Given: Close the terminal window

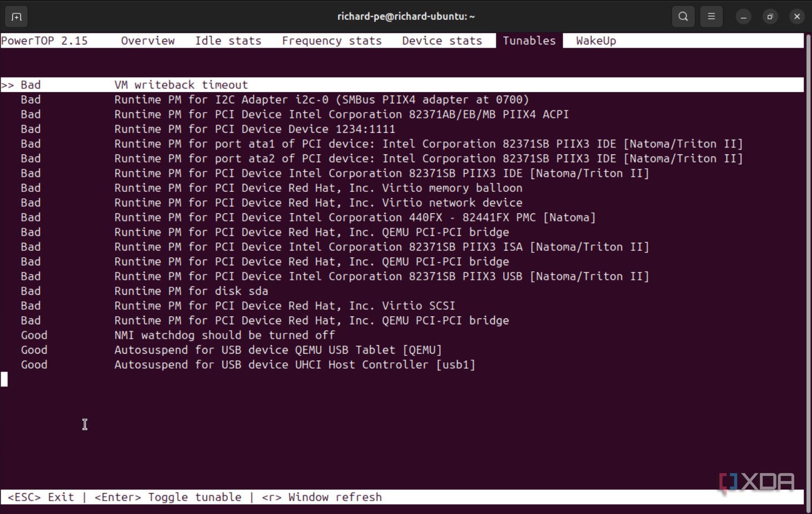Looking at the screenshot, I should pyautogui.click(x=796, y=17).
